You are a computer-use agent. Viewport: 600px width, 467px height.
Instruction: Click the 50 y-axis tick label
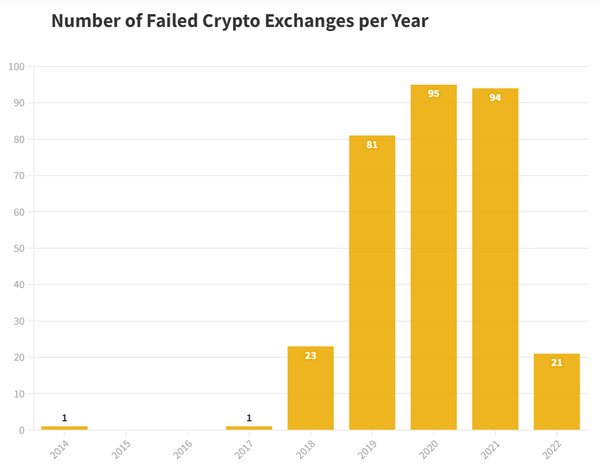pyautogui.click(x=19, y=249)
